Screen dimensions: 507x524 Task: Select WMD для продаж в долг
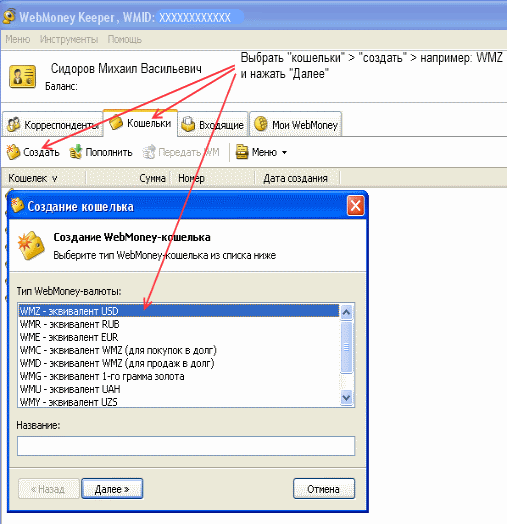tap(179, 363)
